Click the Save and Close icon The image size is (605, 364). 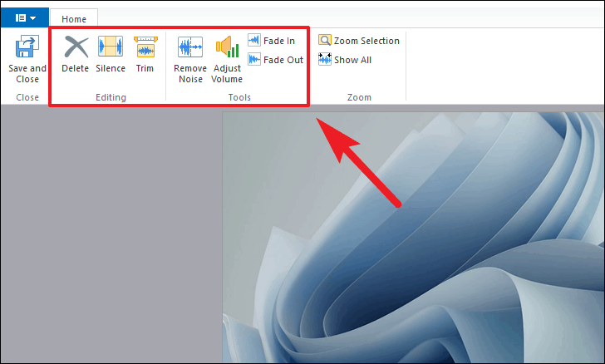tap(27, 47)
